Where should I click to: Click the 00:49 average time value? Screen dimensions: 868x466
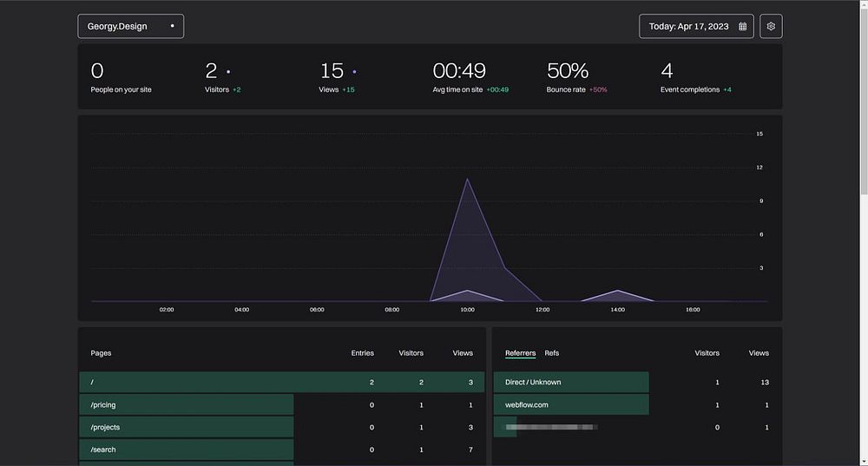459,71
